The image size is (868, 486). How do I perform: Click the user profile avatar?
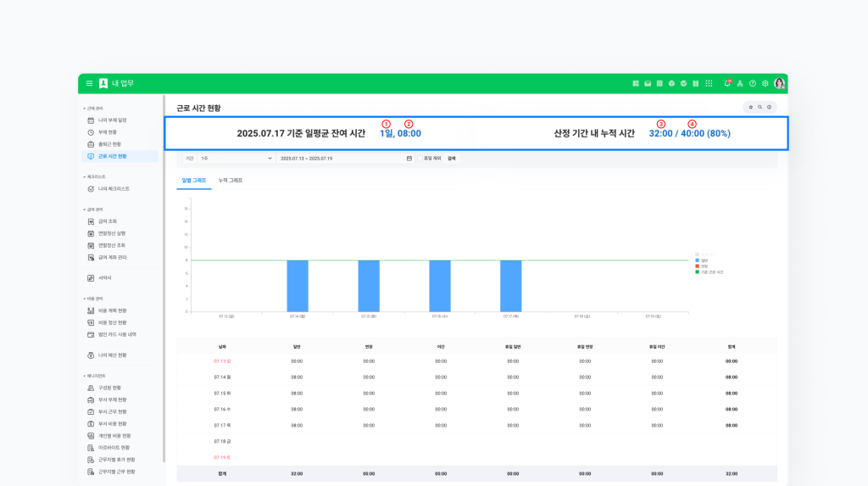(779, 83)
